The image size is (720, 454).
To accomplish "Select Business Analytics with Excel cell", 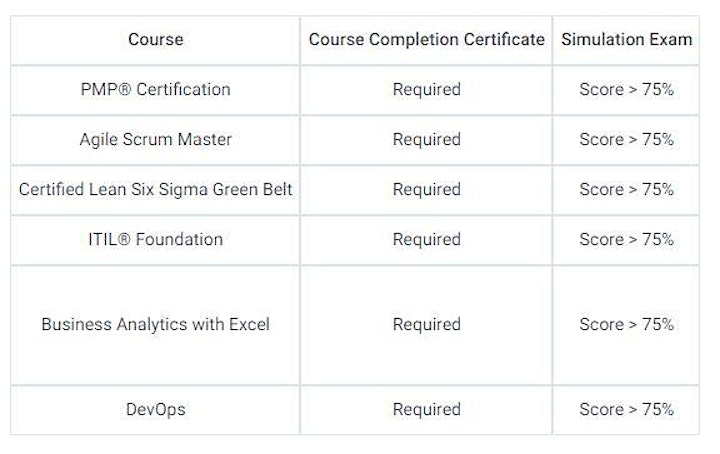I will pos(155,325).
